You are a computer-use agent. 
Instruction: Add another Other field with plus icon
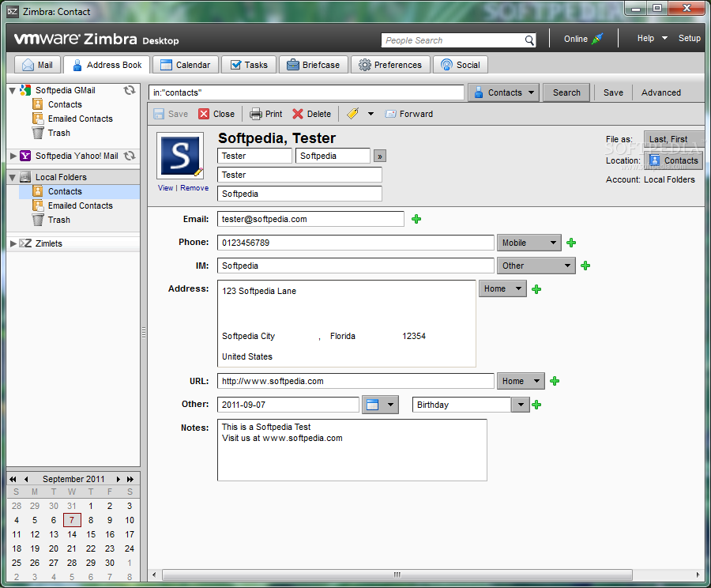coord(536,405)
